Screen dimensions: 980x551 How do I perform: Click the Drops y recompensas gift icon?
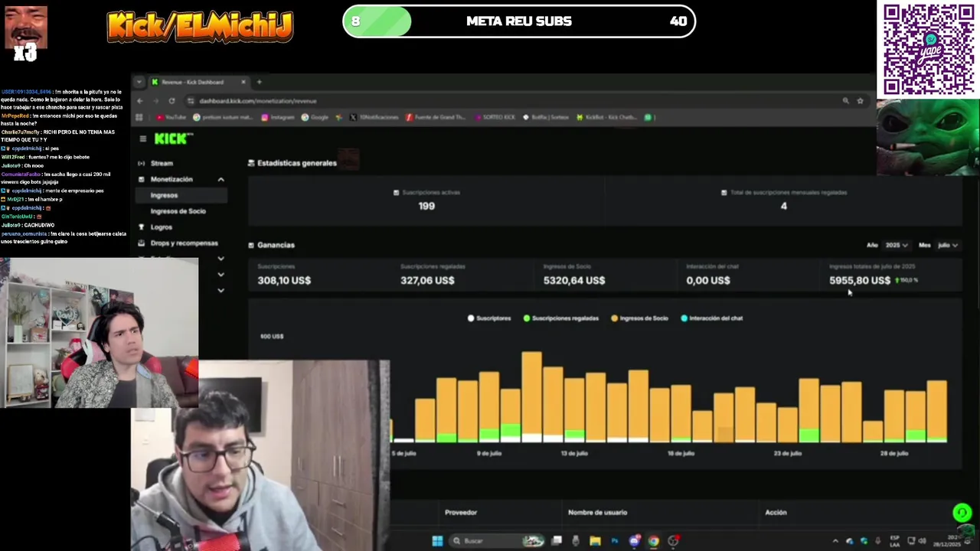[141, 243]
